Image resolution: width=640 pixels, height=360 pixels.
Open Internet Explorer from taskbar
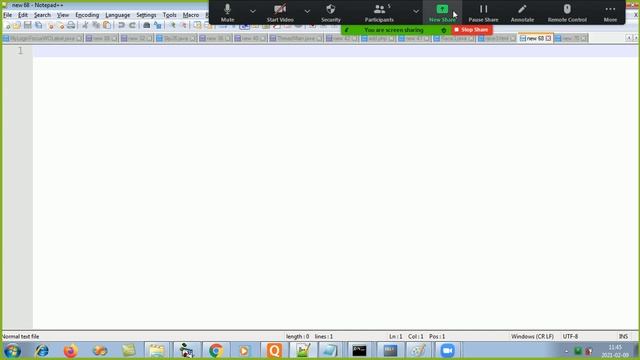pos(42,351)
